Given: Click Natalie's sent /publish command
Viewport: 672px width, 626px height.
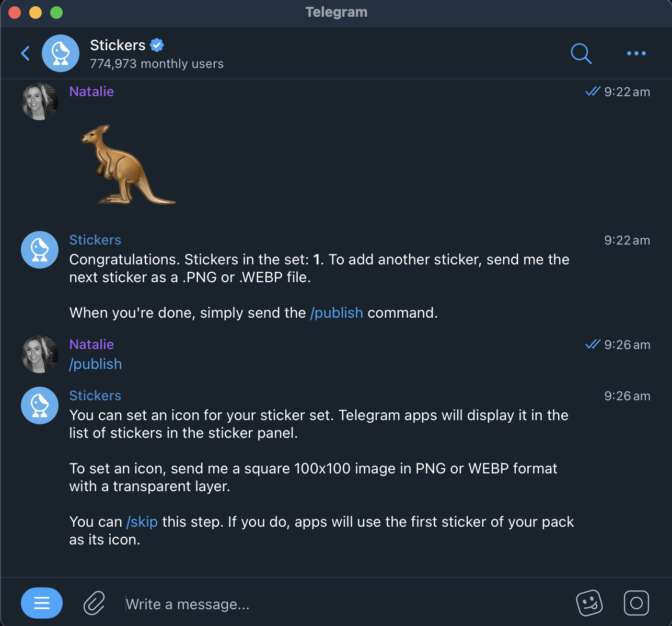Looking at the screenshot, I should coord(96,364).
